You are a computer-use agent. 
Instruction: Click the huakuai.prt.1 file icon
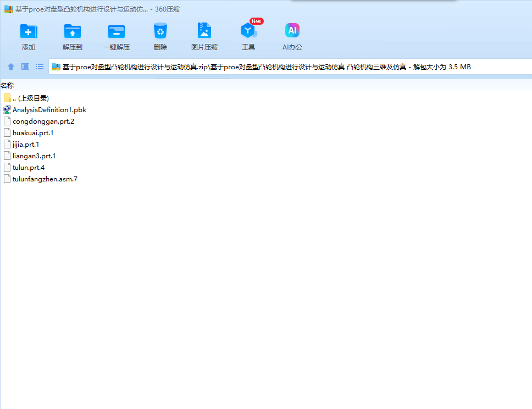tap(7, 132)
